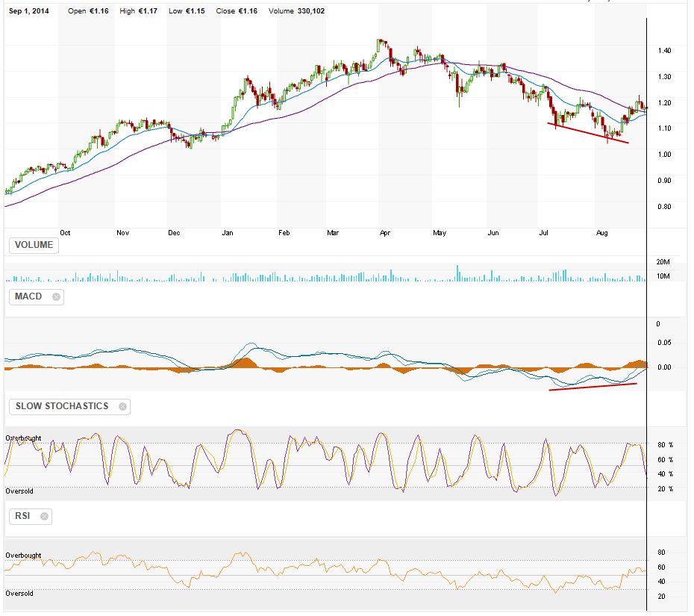Click the 80 % stochastics axis label

pyautogui.click(x=666, y=445)
